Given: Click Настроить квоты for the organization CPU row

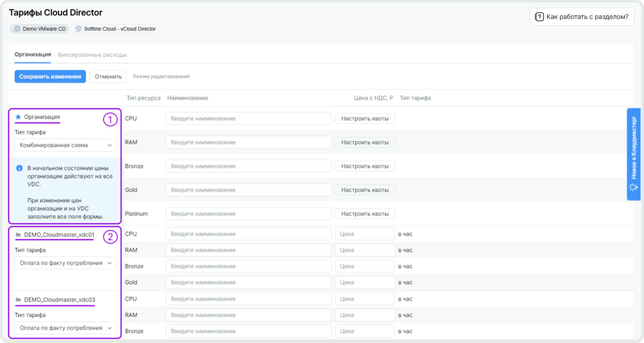Looking at the screenshot, I should pyautogui.click(x=365, y=119).
